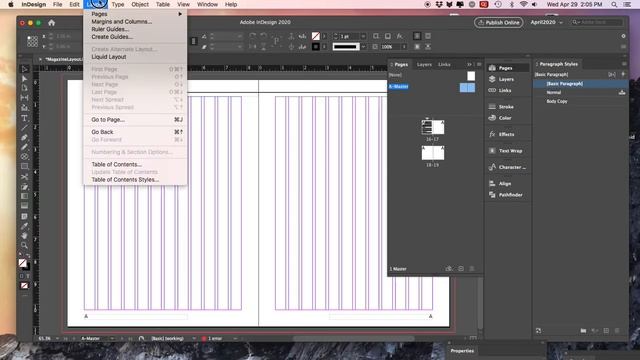Viewport: 640px width, 360px height.
Task: Click the trash icon in the Pages panel
Action: pos(472,269)
